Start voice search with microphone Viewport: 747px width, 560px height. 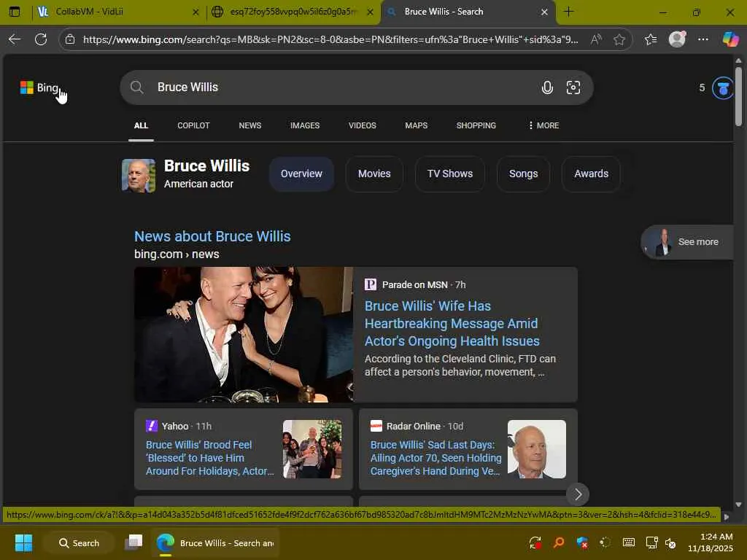(547, 87)
